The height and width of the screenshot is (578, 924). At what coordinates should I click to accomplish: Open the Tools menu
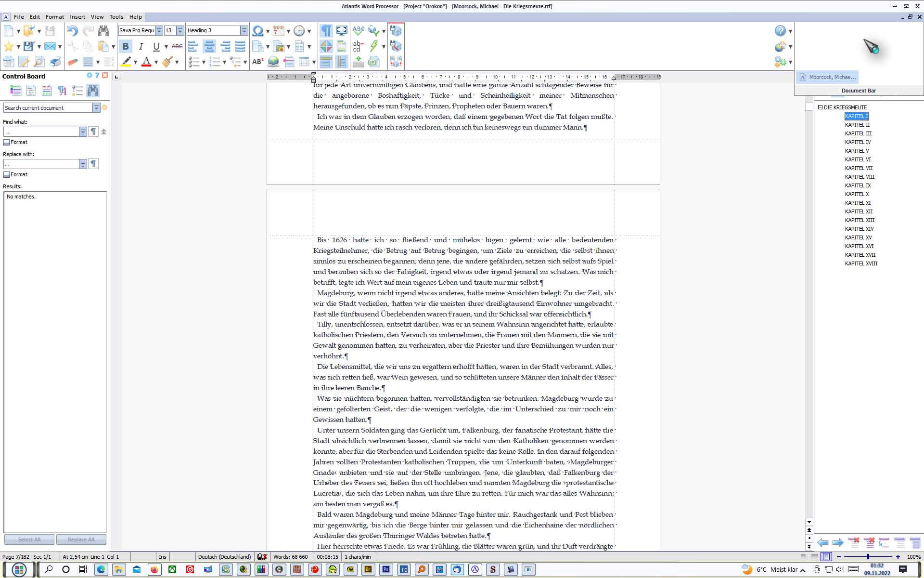coord(116,17)
